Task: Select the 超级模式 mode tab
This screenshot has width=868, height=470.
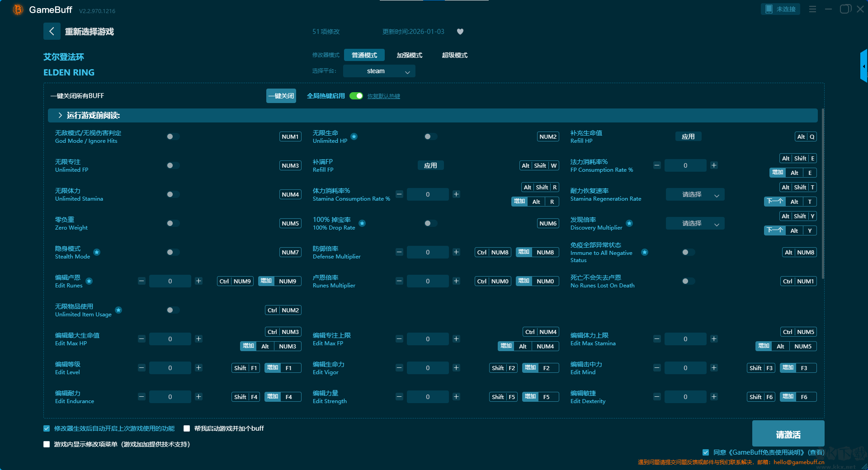Action: click(x=454, y=55)
